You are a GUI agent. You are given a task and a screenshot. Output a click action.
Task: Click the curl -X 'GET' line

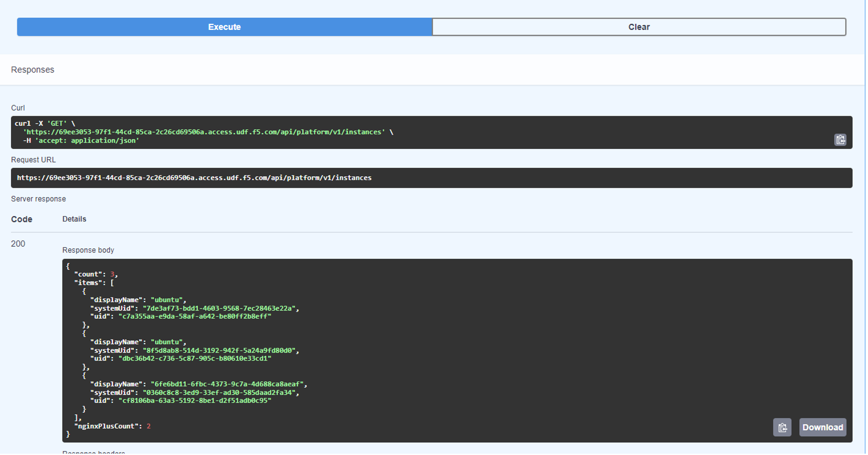(x=45, y=124)
